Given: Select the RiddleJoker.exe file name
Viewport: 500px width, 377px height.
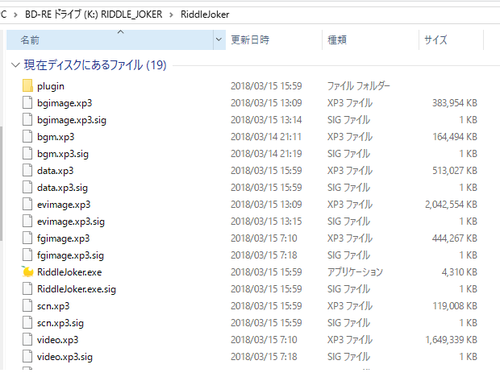Looking at the screenshot, I should pos(69,272).
